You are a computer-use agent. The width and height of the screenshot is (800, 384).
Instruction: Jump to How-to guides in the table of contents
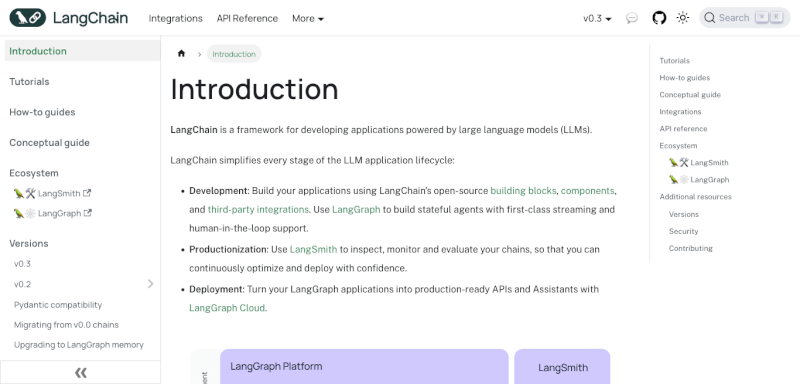pyautogui.click(x=685, y=78)
